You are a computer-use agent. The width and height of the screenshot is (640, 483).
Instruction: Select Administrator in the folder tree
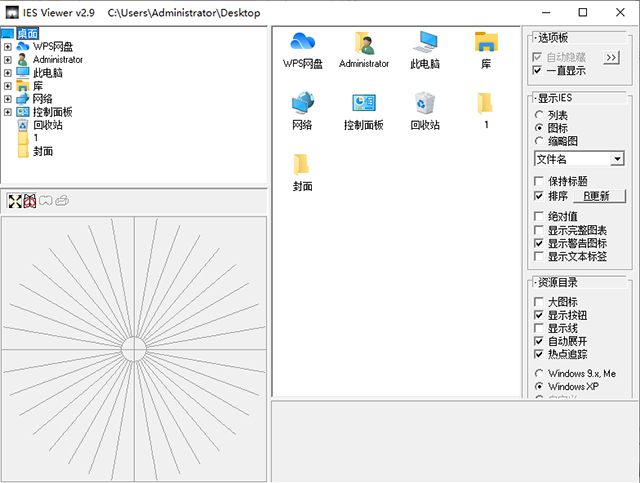[58, 60]
